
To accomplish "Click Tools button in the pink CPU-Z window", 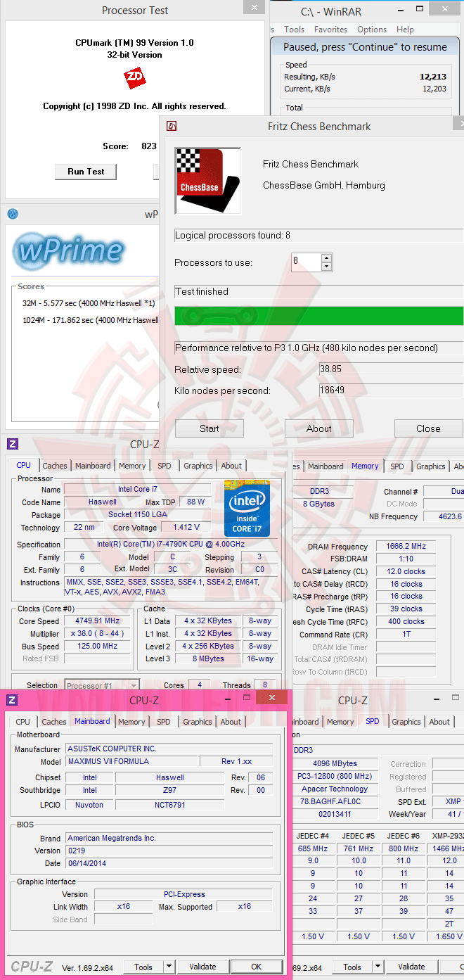I will coord(144,967).
